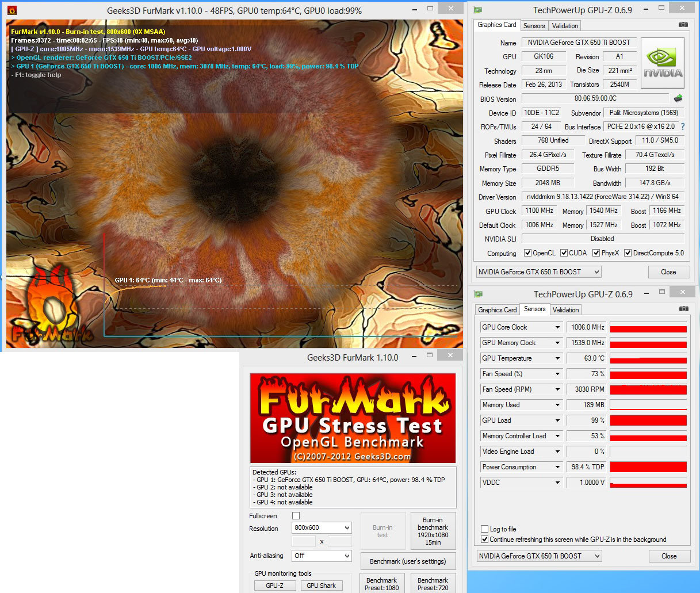
Task: Open GPU-Z monitoring tool button
Action: pyautogui.click(x=274, y=586)
